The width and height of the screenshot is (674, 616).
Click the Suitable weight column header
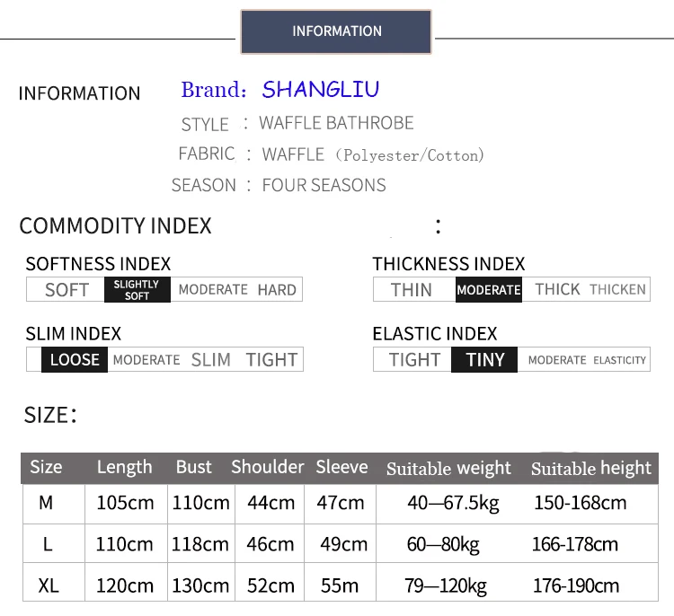coord(448,468)
